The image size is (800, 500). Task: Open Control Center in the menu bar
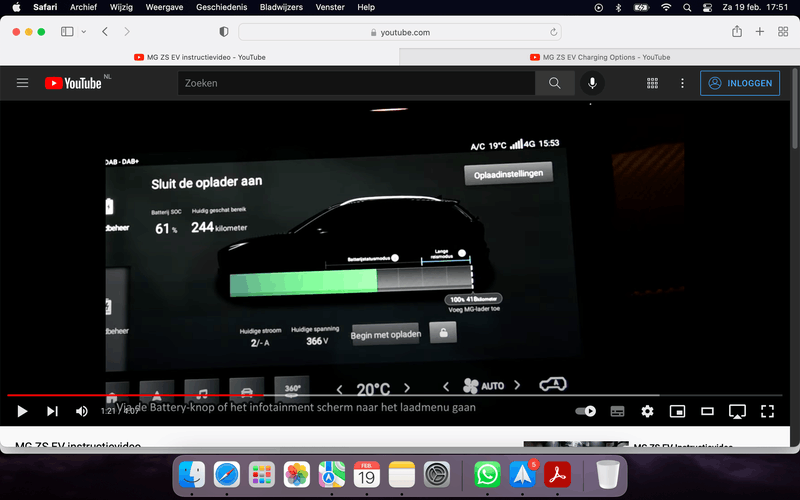(707, 7)
